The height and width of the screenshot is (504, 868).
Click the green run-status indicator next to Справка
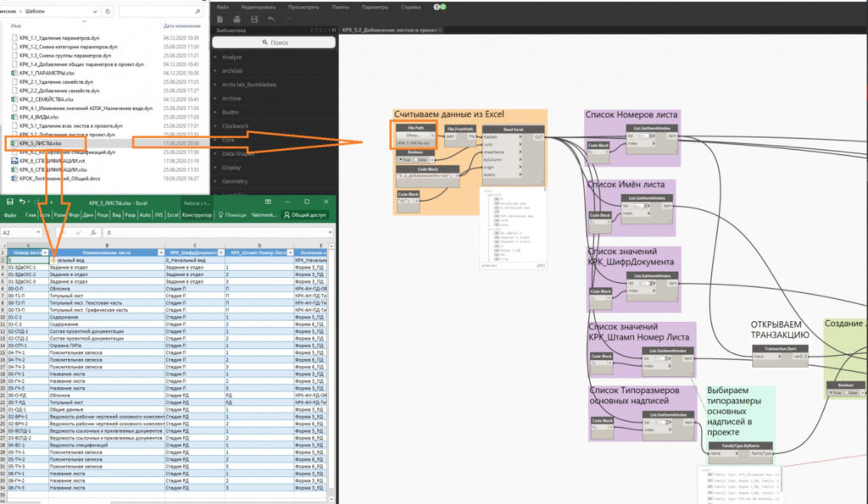(x=442, y=7)
